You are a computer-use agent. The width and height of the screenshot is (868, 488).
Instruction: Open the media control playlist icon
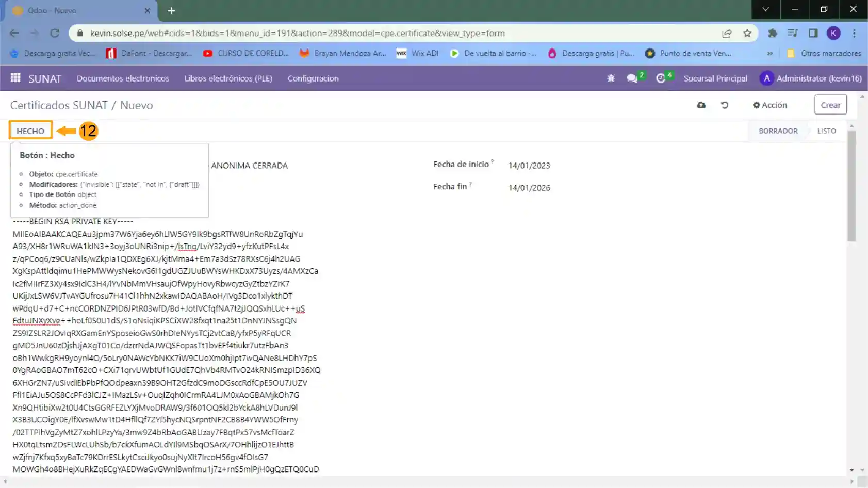point(793,33)
